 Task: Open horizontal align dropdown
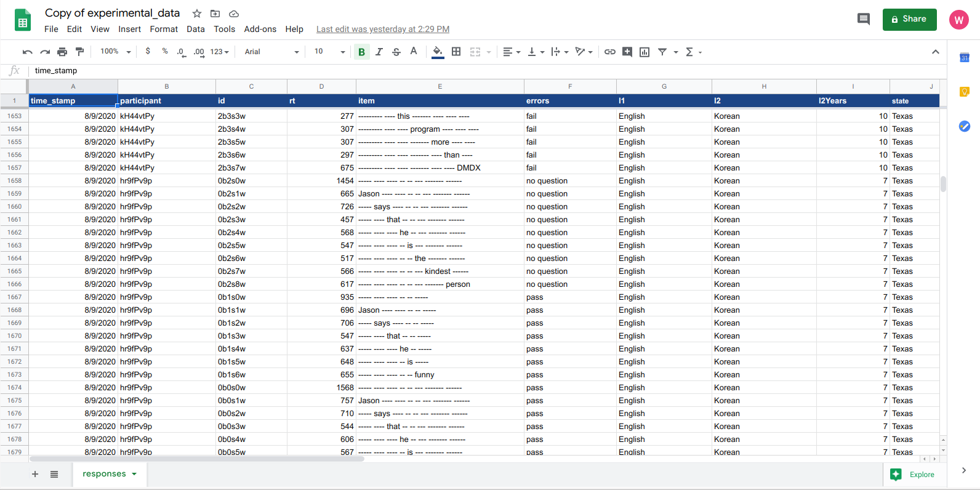coord(512,52)
